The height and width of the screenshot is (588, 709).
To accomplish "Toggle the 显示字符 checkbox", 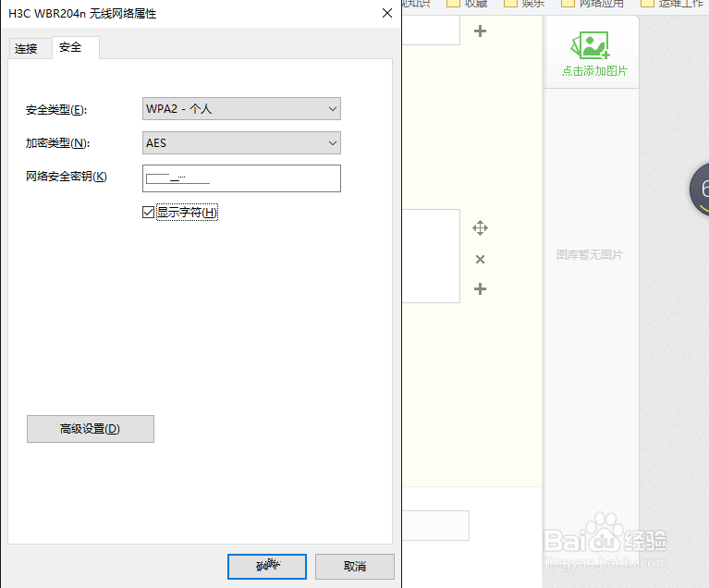I will tap(148, 212).
